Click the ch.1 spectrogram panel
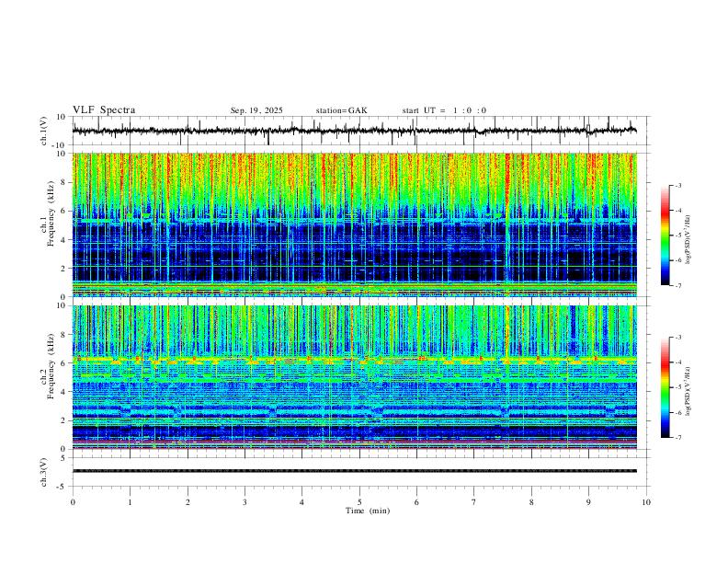 [x=354, y=224]
